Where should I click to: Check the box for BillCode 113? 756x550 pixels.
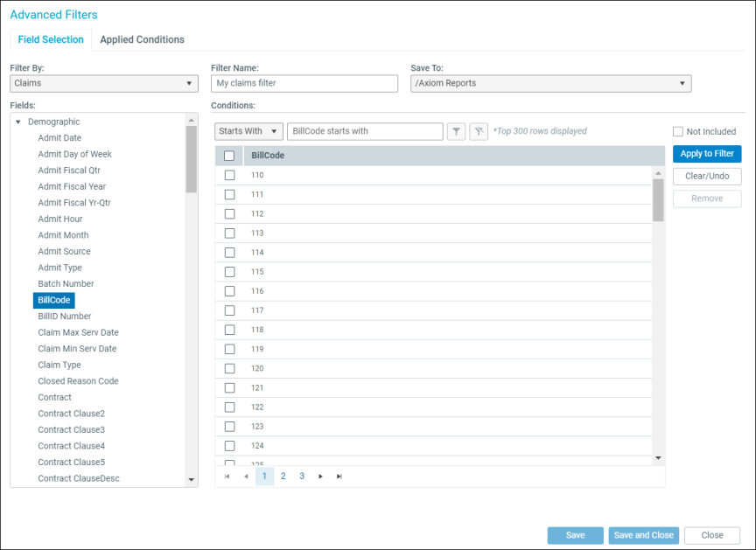click(229, 233)
